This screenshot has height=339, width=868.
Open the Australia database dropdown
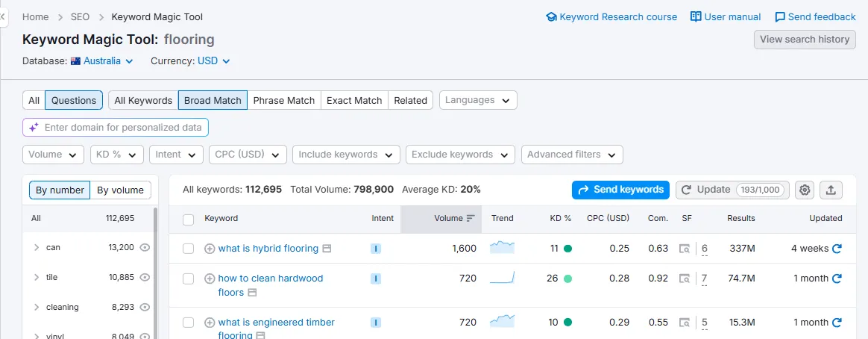coord(102,61)
